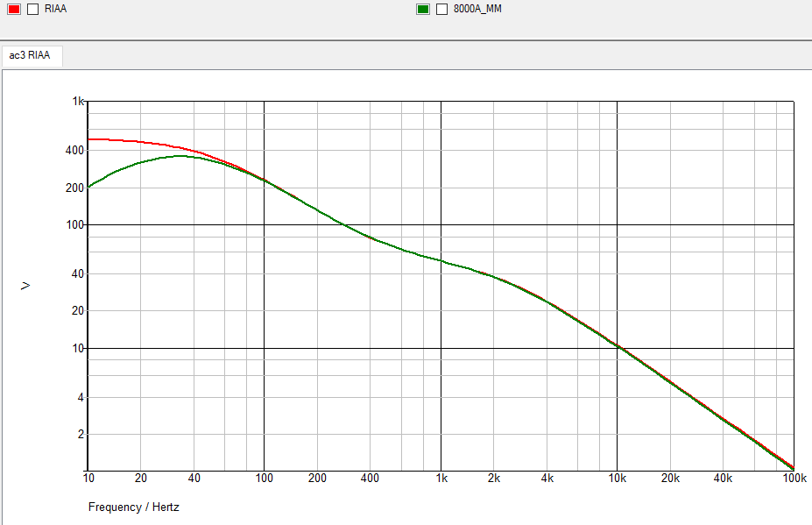Tick the 8000A_MM curve checkbox
The image size is (812, 525).
(441, 9)
